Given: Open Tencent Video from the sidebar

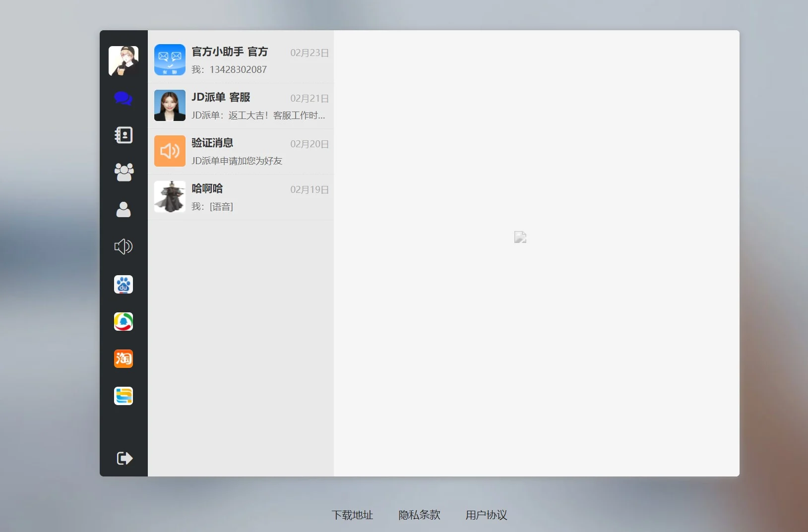Looking at the screenshot, I should click(123, 321).
